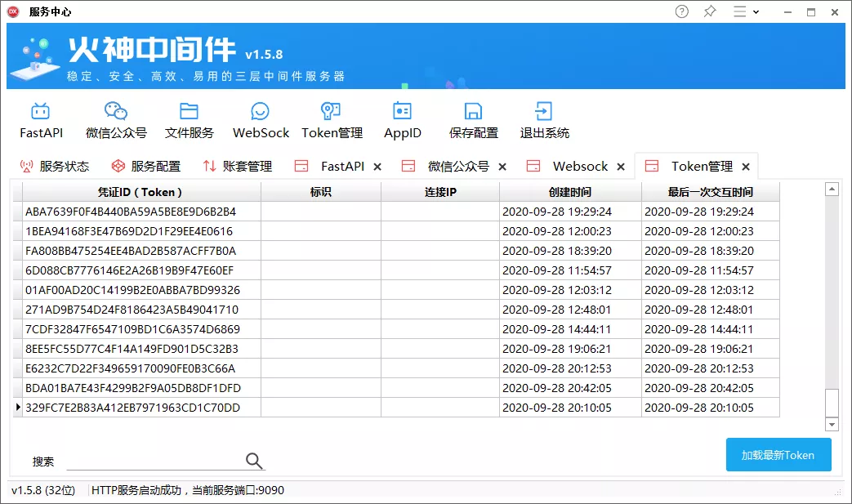Sort by 凭证ID (Token) column header

click(141, 192)
